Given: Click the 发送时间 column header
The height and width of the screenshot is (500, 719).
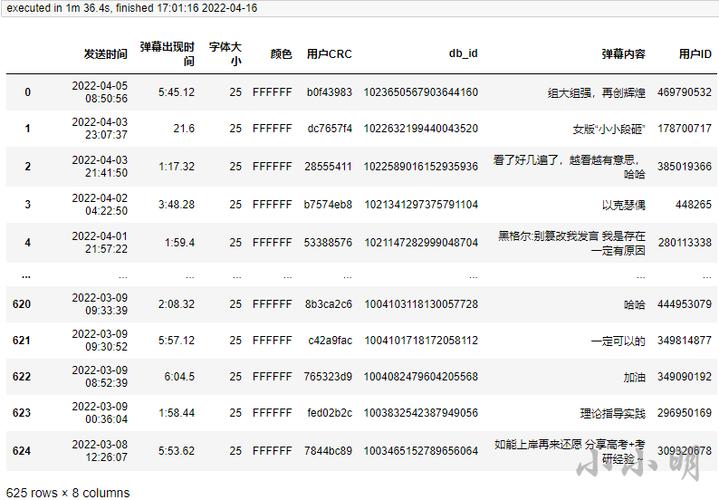Looking at the screenshot, I should tap(105, 54).
